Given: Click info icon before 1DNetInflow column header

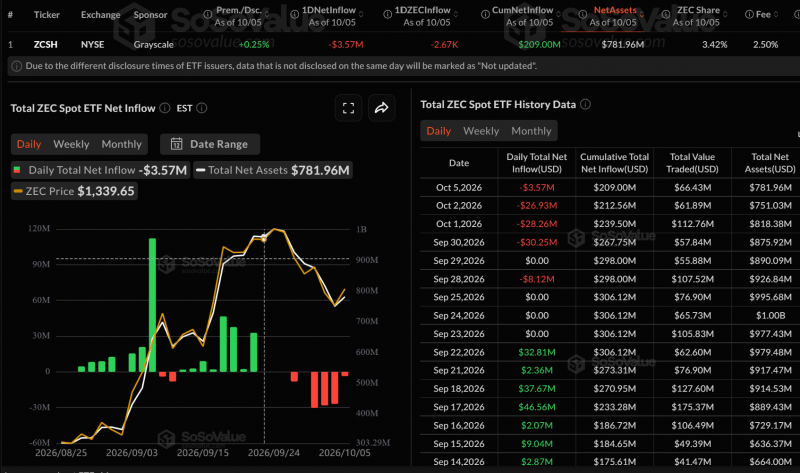Looking at the screenshot, I should [294, 15].
